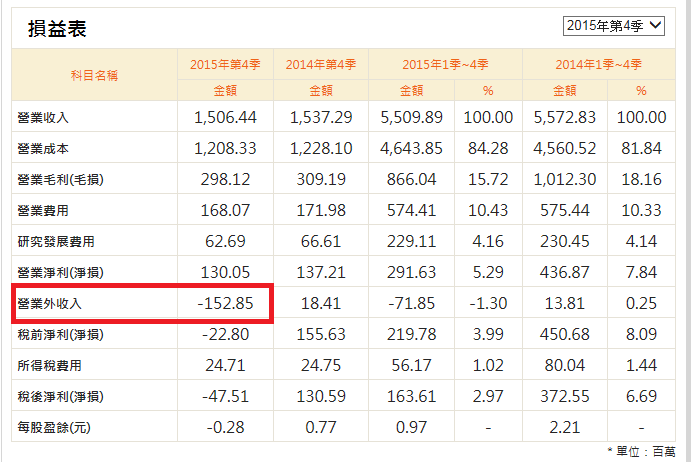
Task: Click the 損益表 title heading
Action: [x=57, y=29]
